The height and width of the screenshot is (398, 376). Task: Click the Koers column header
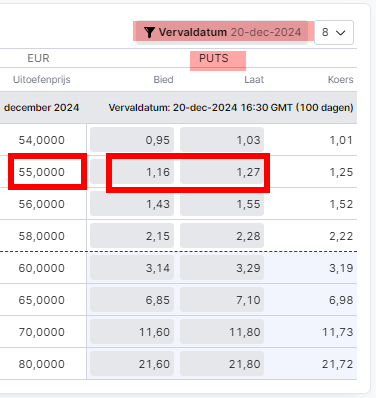tap(340, 80)
